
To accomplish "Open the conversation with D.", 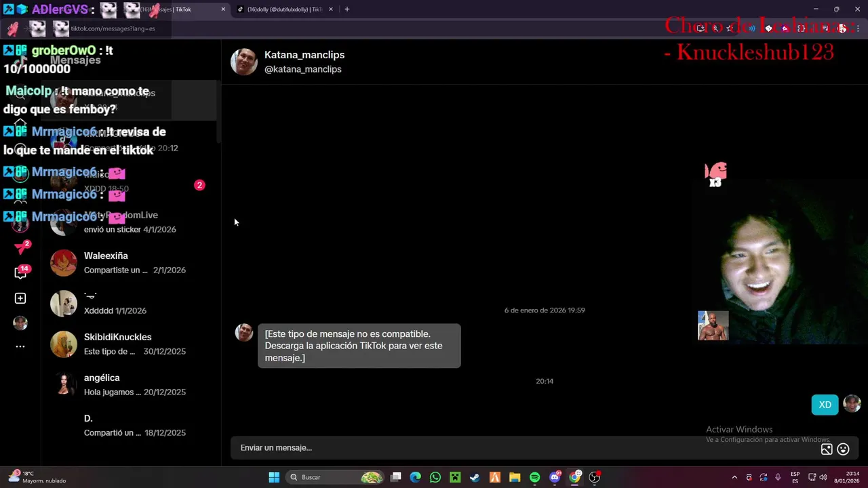I will click(x=129, y=426).
